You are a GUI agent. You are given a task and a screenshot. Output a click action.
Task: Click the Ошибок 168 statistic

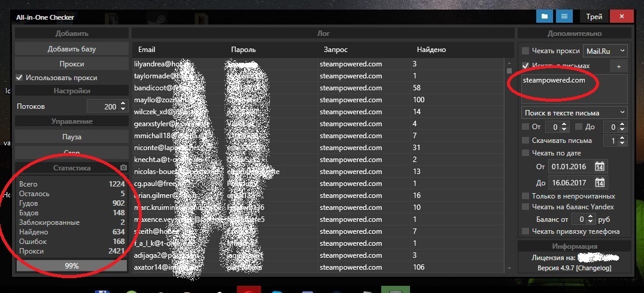72,242
